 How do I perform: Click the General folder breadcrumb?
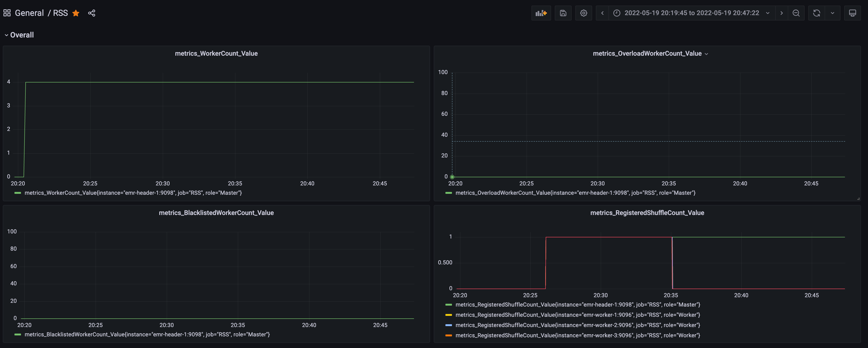click(x=29, y=13)
